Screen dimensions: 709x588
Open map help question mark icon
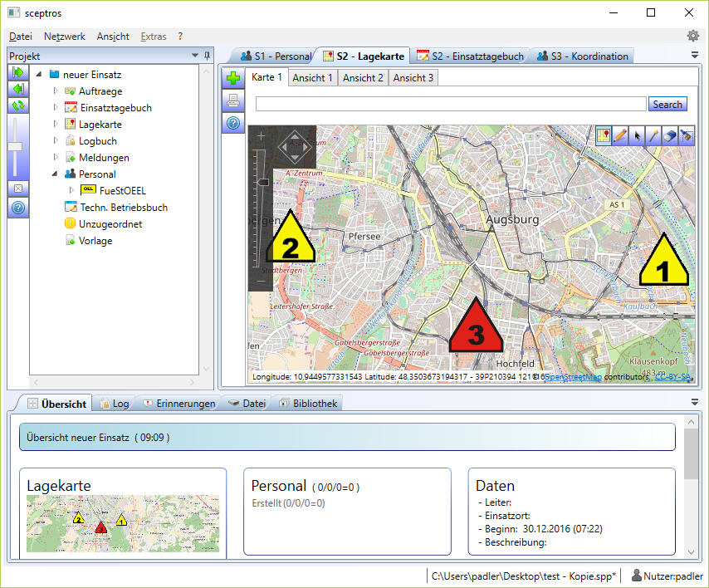tap(233, 123)
